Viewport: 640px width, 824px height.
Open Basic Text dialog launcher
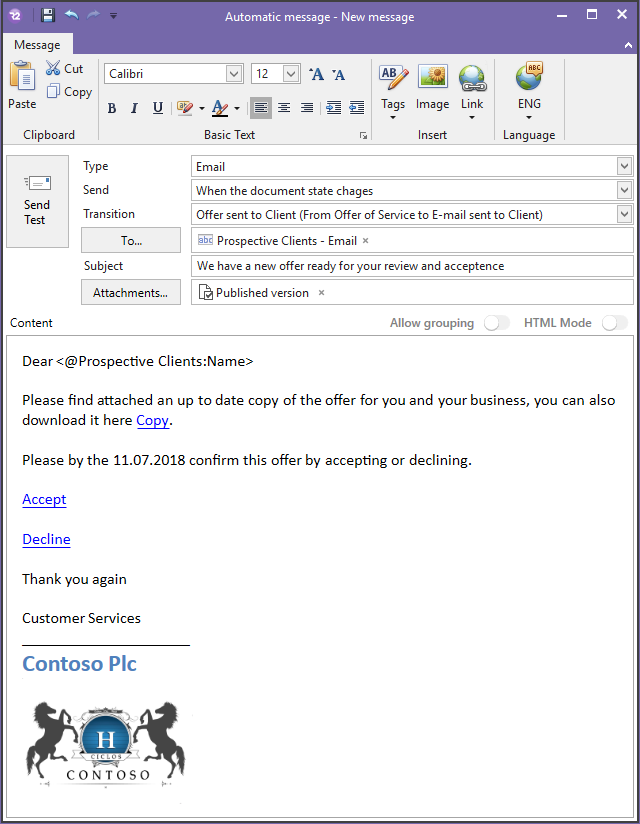coord(363,136)
